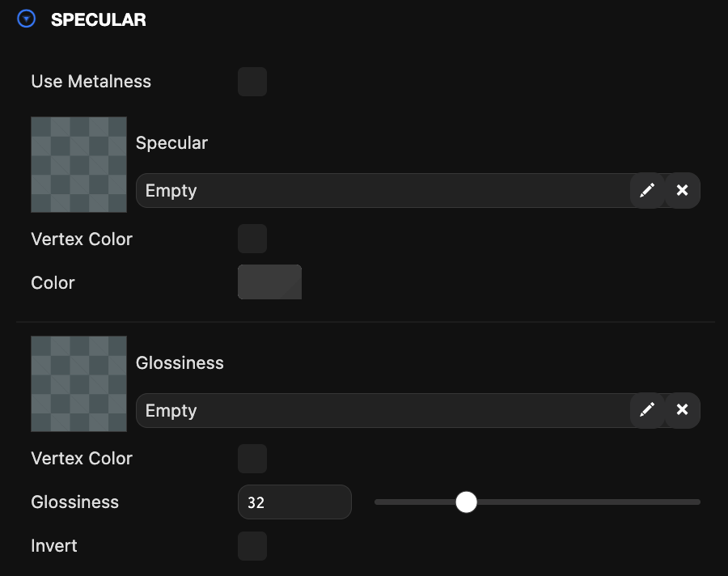Toggle Vertex Color checkbox under Specular

252,239
